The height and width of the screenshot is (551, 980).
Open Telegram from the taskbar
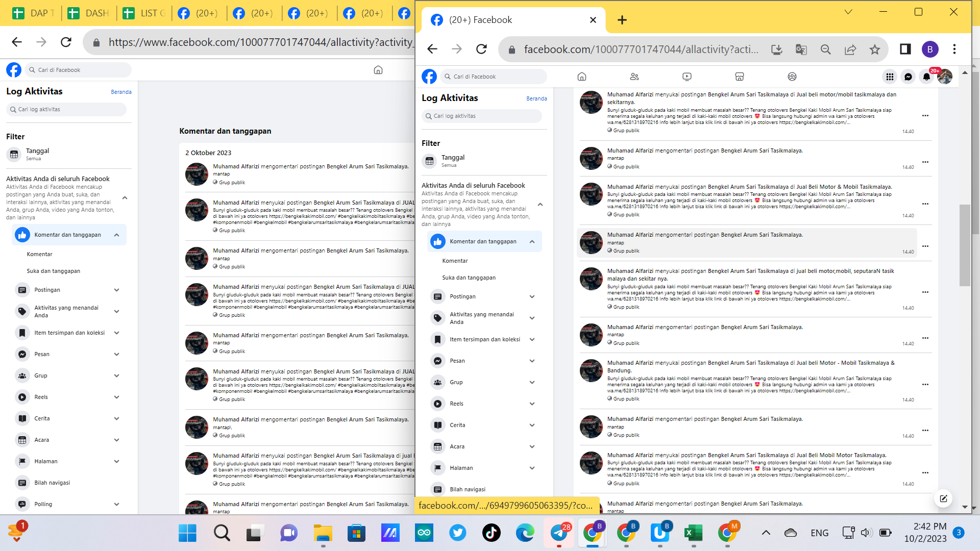point(559,533)
